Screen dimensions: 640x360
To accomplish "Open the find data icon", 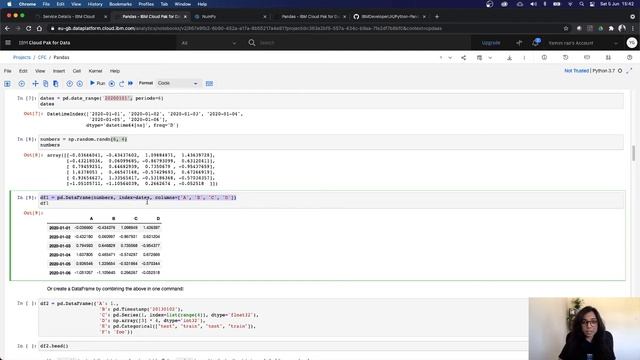I will coord(608,58).
